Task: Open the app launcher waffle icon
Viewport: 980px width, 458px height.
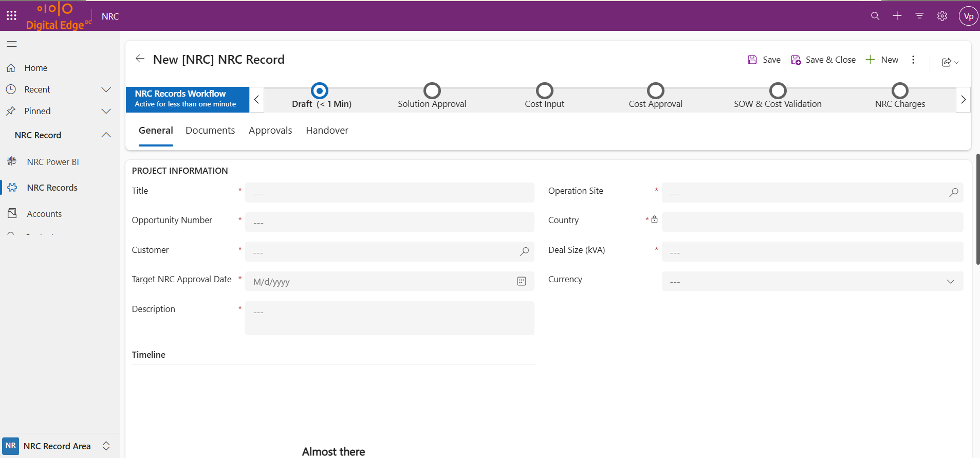Action: (x=11, y=16)
